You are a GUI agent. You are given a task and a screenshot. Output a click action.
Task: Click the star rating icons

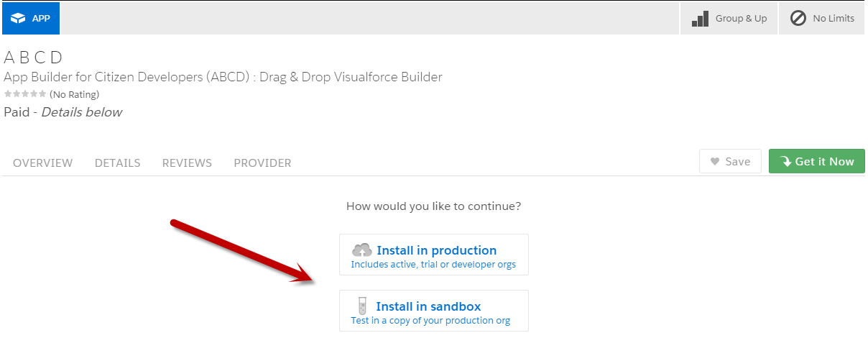tap(25, 94)
